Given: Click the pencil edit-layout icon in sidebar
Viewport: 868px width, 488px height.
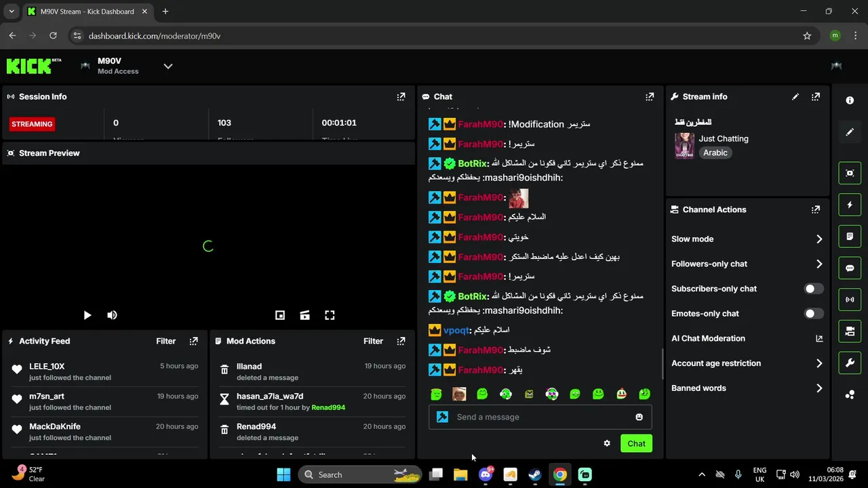Looking at the screenshot, I should point(850,132).
